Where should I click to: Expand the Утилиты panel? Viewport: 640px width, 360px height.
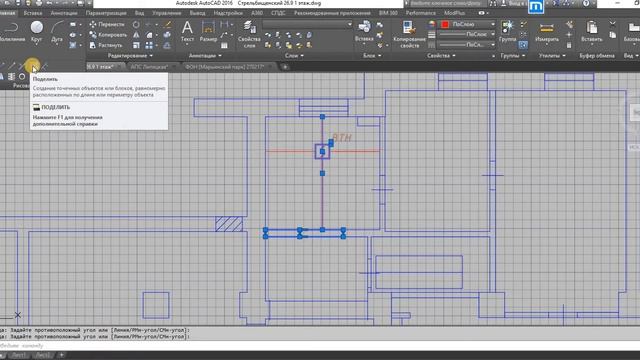pos(552,56)
